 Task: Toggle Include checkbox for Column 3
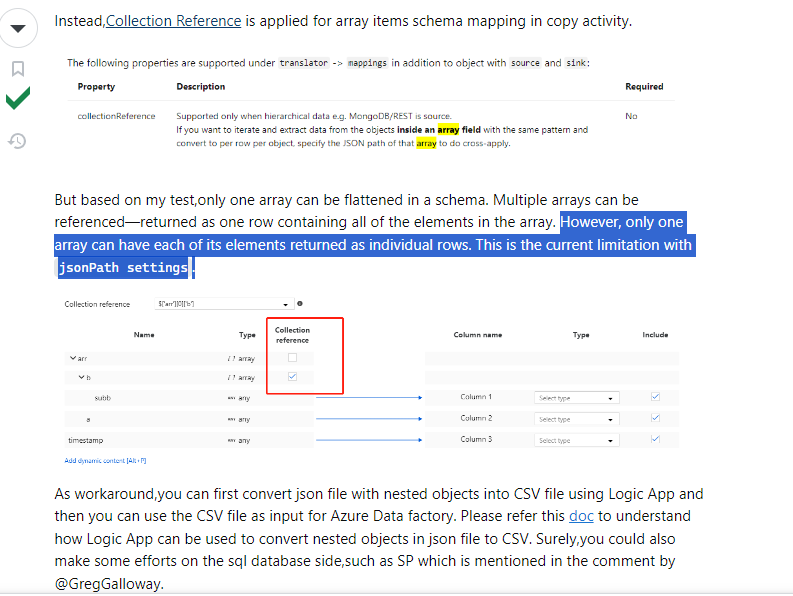click(655, 439)
